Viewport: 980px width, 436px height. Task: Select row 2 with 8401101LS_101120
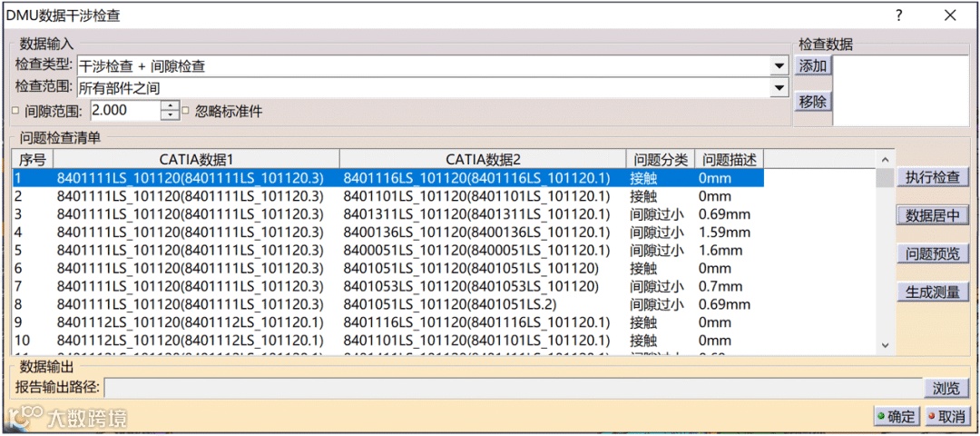(388, 196)
